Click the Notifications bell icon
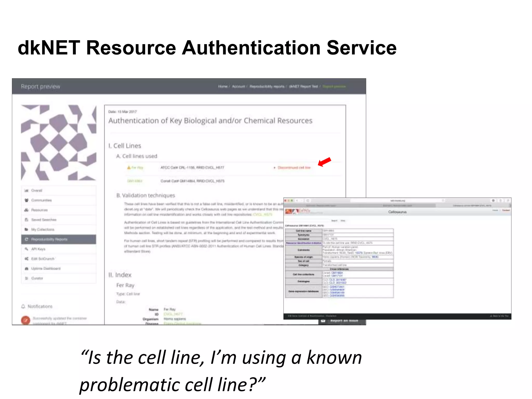Screen dimensions: 532x399 (x=23, y=307)
